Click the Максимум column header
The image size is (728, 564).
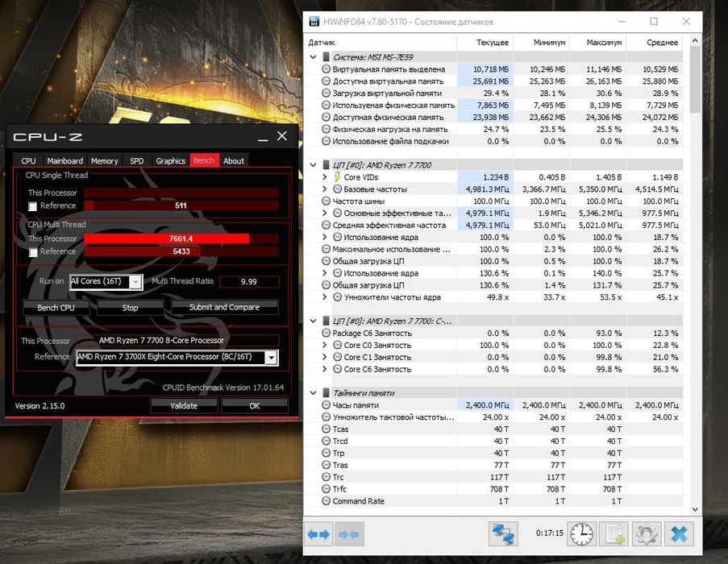click(598, 43)
